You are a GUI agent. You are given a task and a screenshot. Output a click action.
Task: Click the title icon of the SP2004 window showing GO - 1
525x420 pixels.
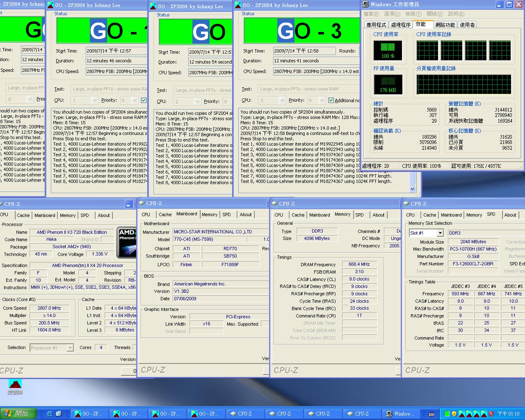(x=50, y=5)
